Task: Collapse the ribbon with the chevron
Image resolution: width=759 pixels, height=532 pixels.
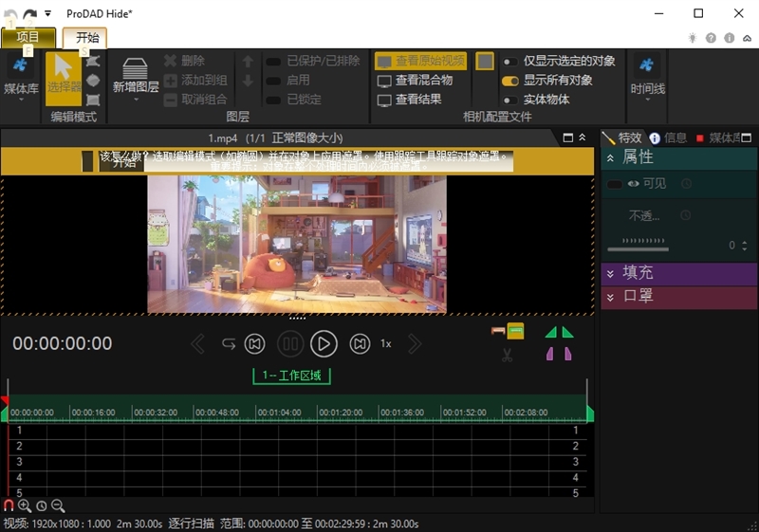Action: [x=748, y=38]
